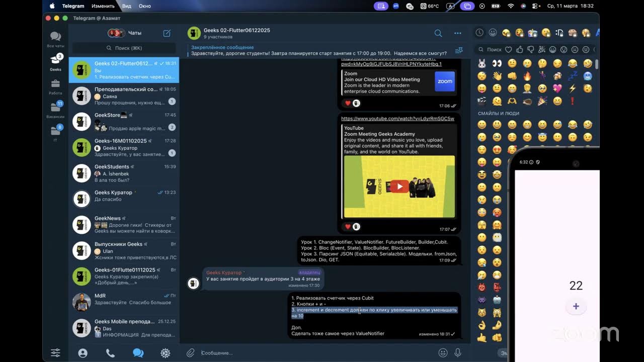Open the folder filter settings icon
Image resolution: width=644 pixels, height=362 pixels.
[x=55, y=353]
